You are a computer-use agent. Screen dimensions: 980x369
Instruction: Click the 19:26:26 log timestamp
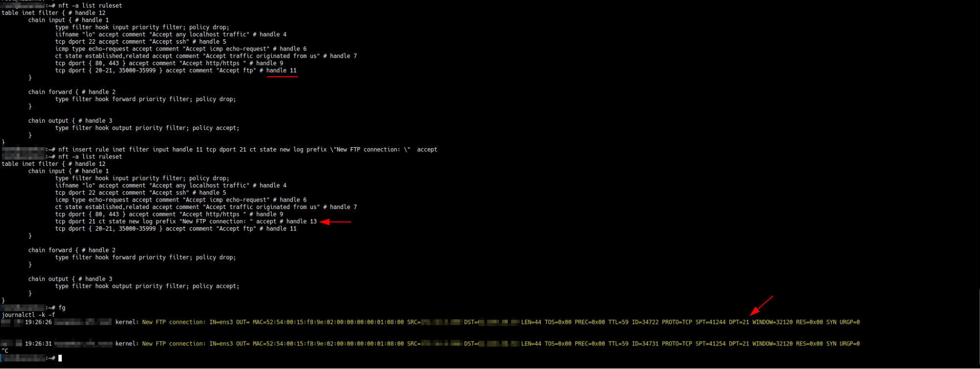click(x=38, y=322)
